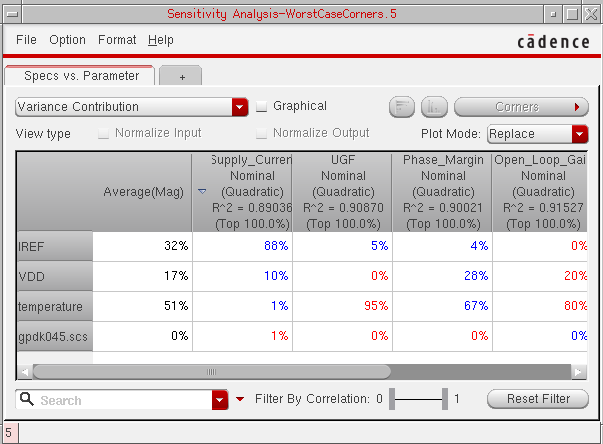Click the Phase_Margin column header
This screenshot has height=444, width=603.
pos(443,192)
